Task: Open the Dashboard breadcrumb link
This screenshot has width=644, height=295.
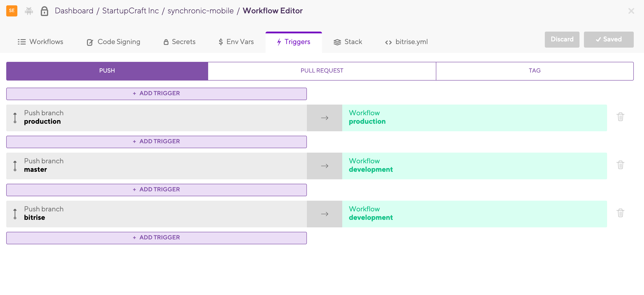Action: (74, 10)
